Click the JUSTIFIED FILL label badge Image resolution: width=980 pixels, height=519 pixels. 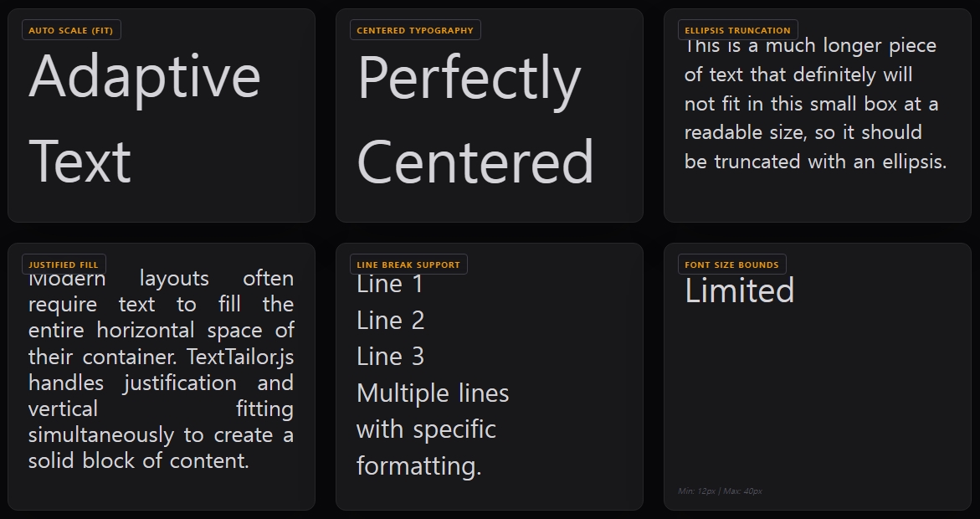pyautogui.click(x=64, y=265)
